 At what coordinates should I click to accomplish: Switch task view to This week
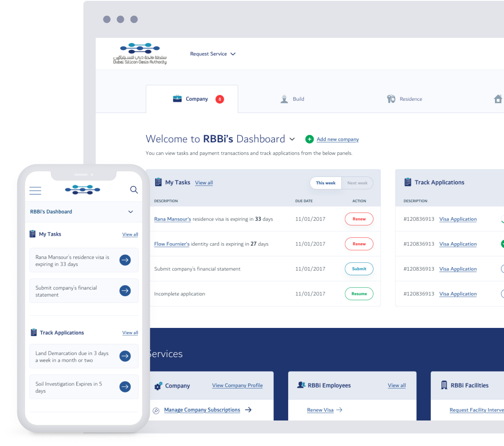[x=326, y=183]
